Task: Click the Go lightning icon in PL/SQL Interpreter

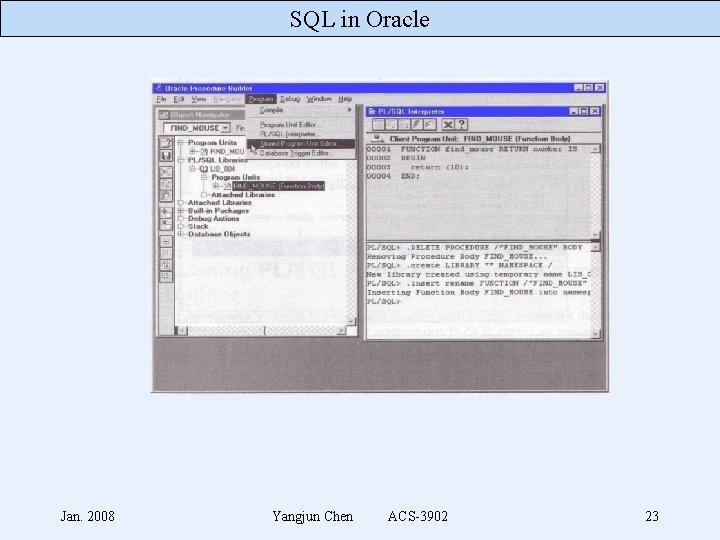Action: point(417,124)
